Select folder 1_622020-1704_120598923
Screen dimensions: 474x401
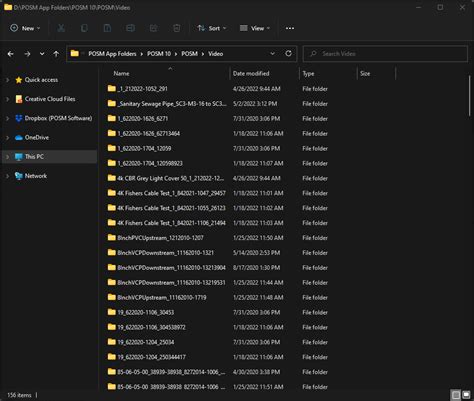(145, 163)
